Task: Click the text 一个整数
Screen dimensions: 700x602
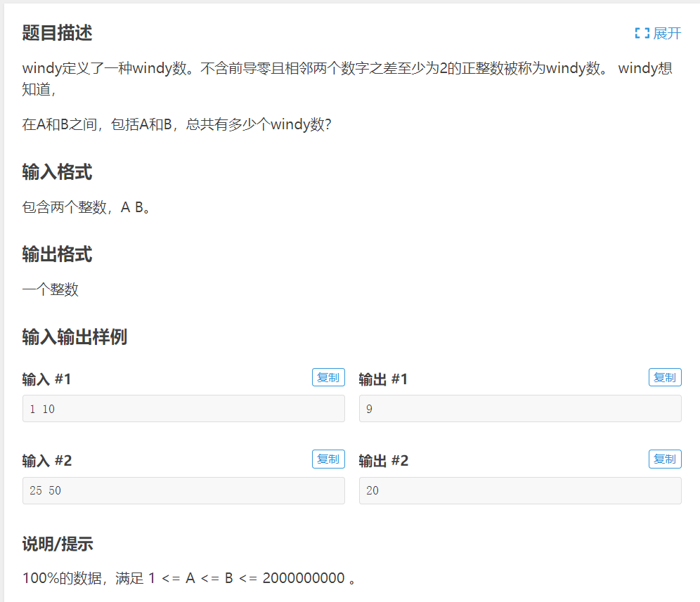Action: click(51, 289)
